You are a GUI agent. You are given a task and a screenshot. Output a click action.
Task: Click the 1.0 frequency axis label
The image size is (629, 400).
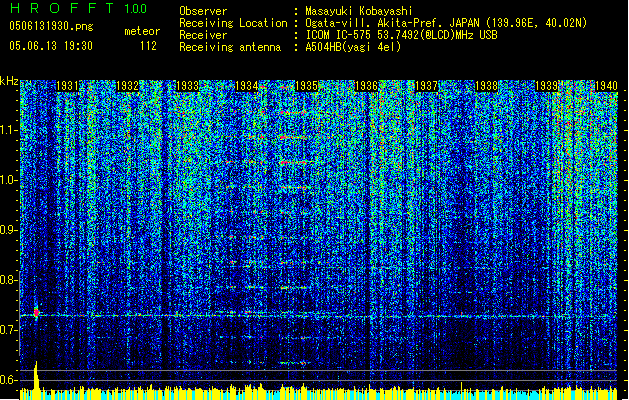point(9,180)
